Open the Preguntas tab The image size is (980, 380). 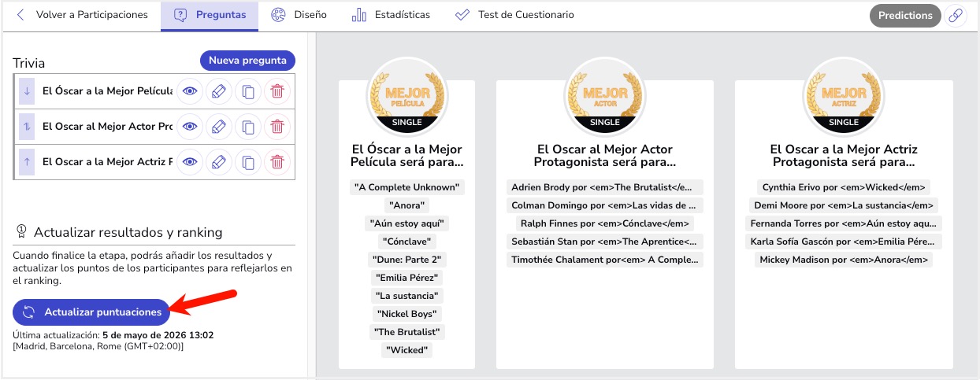click(210, 15)
